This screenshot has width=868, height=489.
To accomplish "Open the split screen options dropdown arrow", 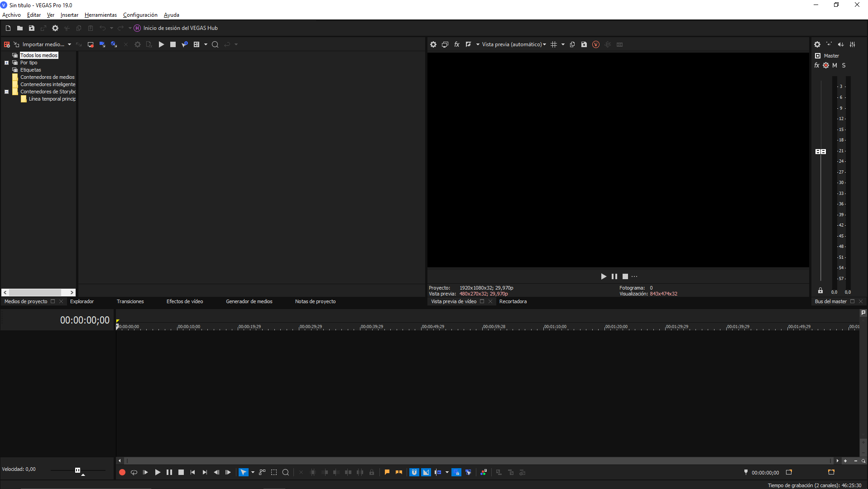I will point(478,44).
